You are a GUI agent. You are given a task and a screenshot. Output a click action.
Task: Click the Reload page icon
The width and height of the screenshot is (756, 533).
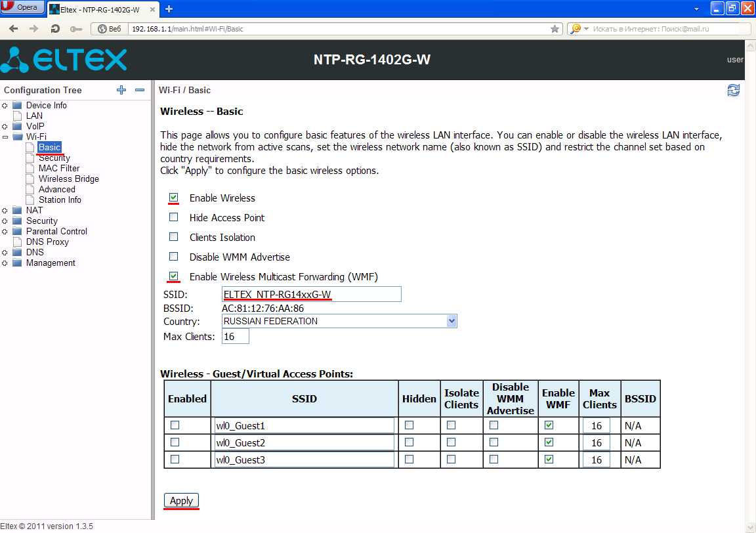[55, 29]
